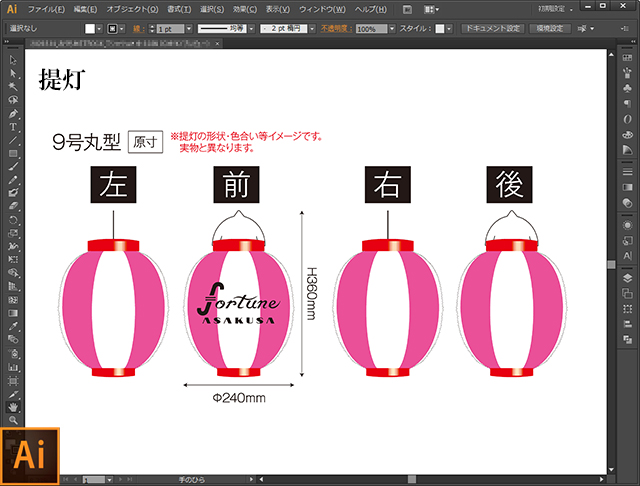
Task: Click the 環境設定 button
Action: coord(550,29)
